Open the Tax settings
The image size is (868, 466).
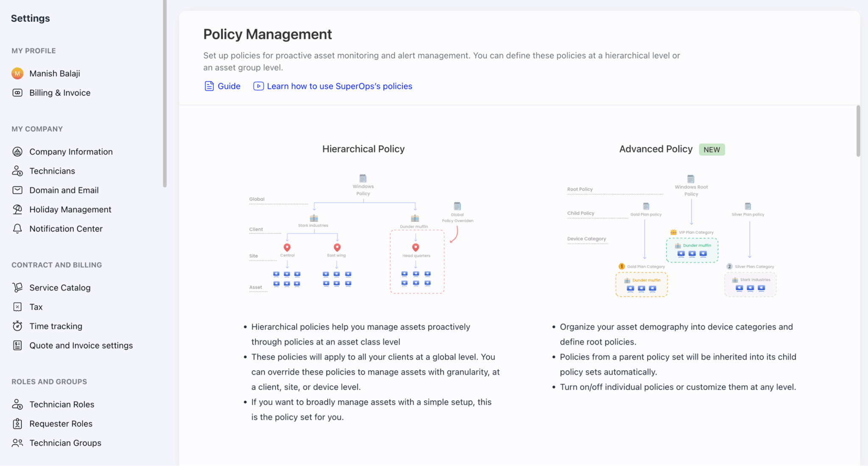coord(36,307)
